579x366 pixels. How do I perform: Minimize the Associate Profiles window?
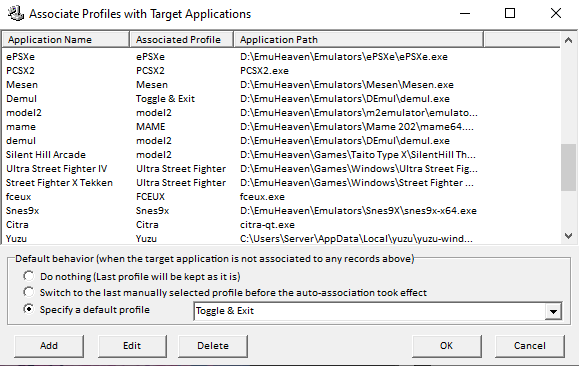(x=465, y=14)
